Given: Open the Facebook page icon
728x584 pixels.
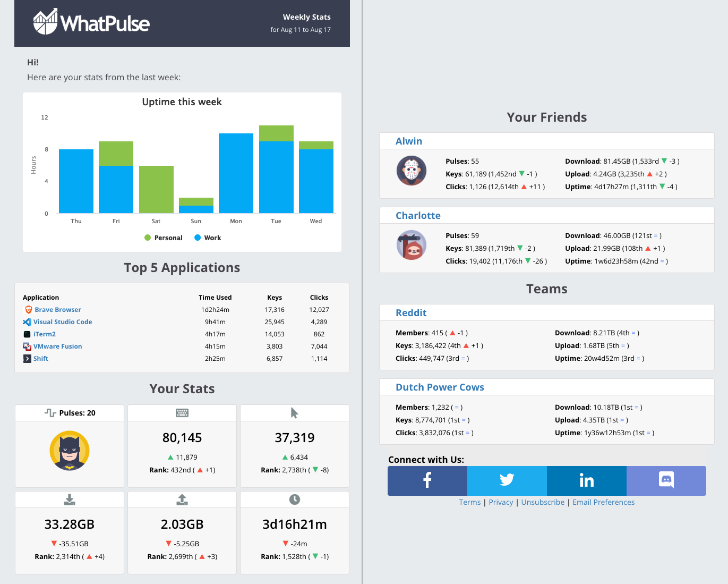Looking at the screenshot, I should (427, 480).
